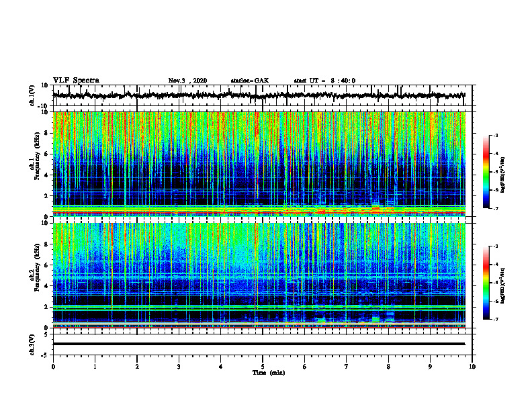The width and height of the screenshot is (532, 411).
Task: Click the ch.1 voltage waveform trace panel
Action: pos(263,95)
